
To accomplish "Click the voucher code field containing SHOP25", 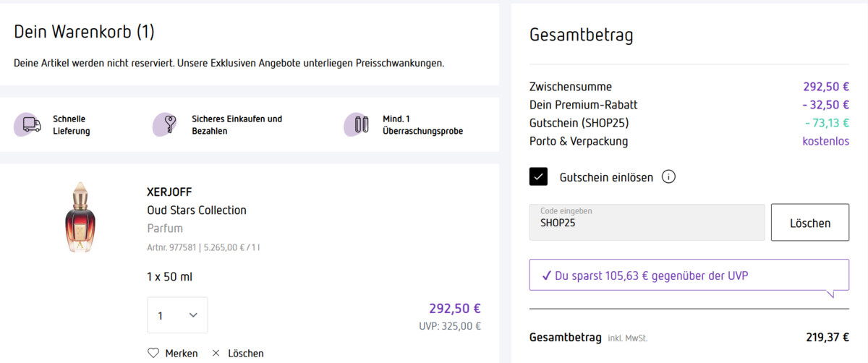I will coord(647,222).
